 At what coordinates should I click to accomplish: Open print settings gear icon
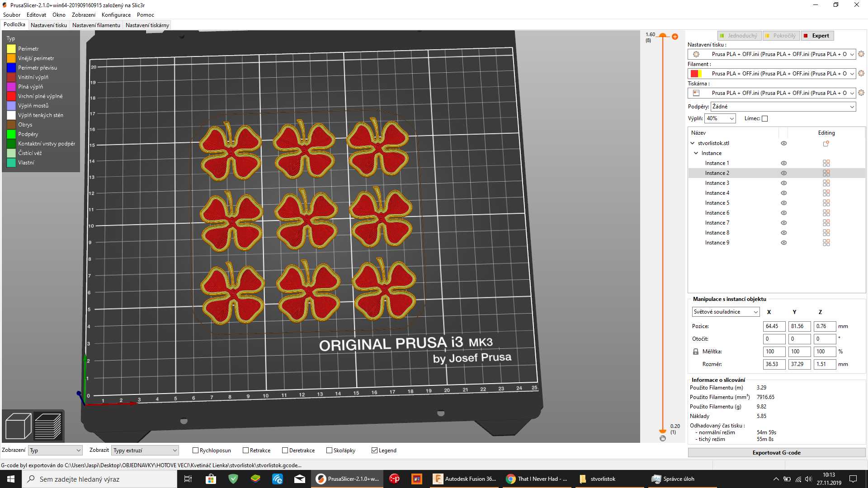(861, 54)
